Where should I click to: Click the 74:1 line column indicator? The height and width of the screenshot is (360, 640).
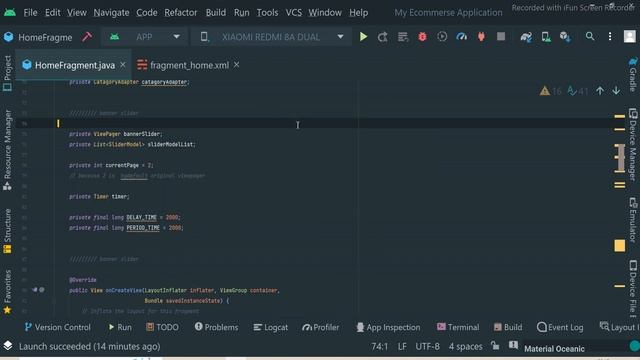click(x=380, y=347)
